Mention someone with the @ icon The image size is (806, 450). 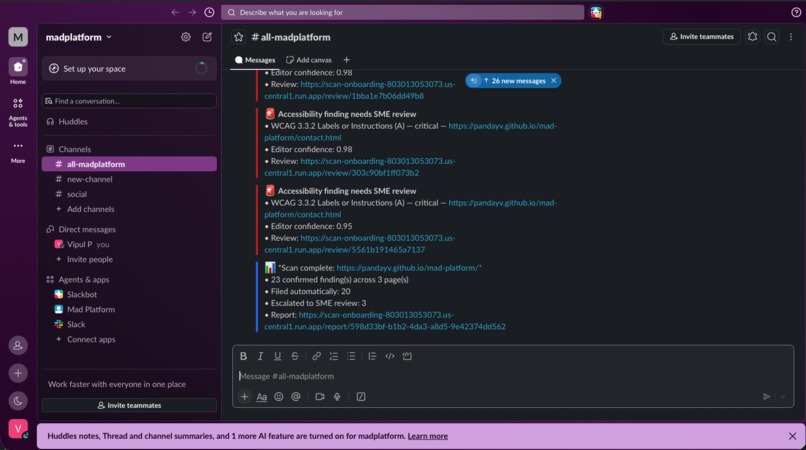click(x=296, y=397)
